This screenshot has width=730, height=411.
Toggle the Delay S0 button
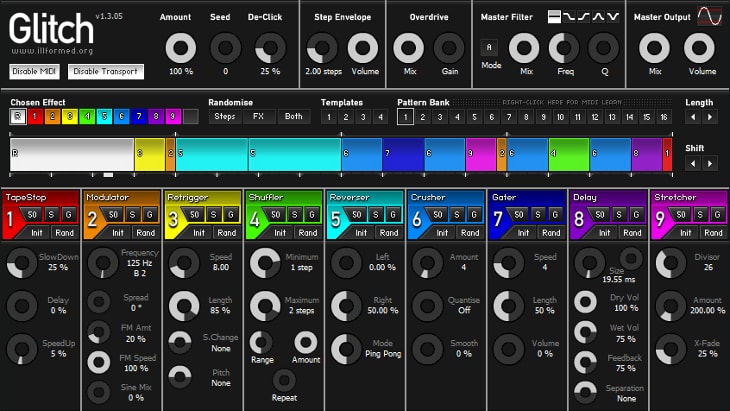[x=600, y=215]
